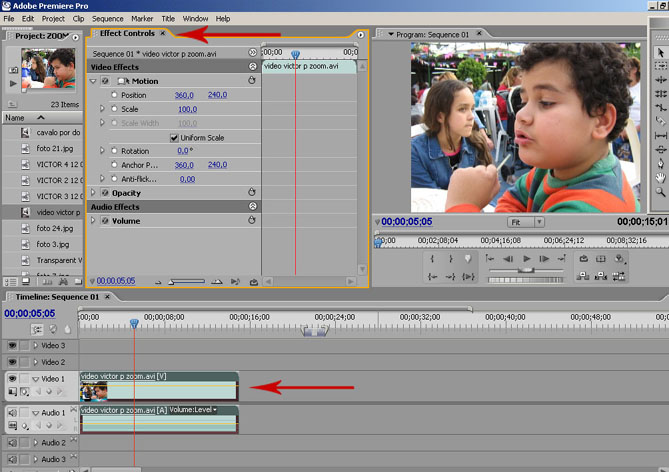This screenshot has height=472, width=669.
Task: Click the shuttle slider in the Program monitor
Action: (x=525, y=269)
